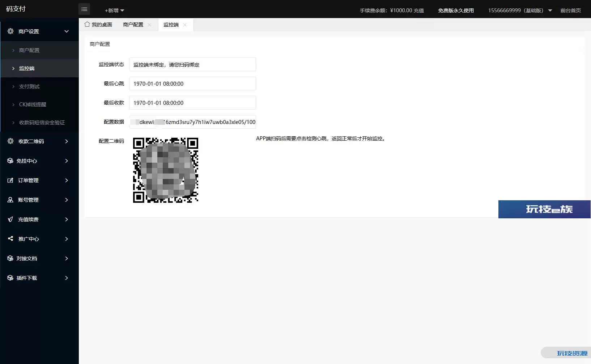Open 监控端 in the sidebar
The width and height of the screenshot is (591, 364).
(39, 68)
